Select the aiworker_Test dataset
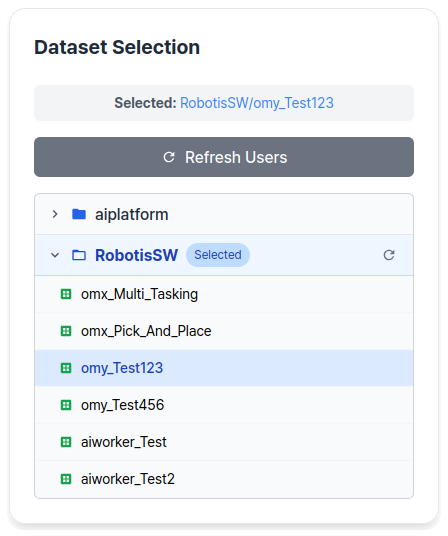This screenshot has width=448, height=536. 224,442
